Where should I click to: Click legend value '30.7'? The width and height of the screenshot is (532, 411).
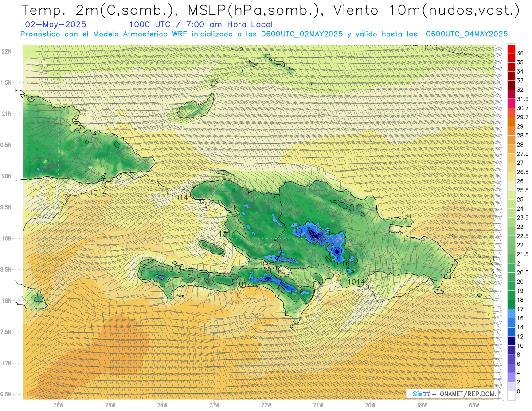click(523, 108)
